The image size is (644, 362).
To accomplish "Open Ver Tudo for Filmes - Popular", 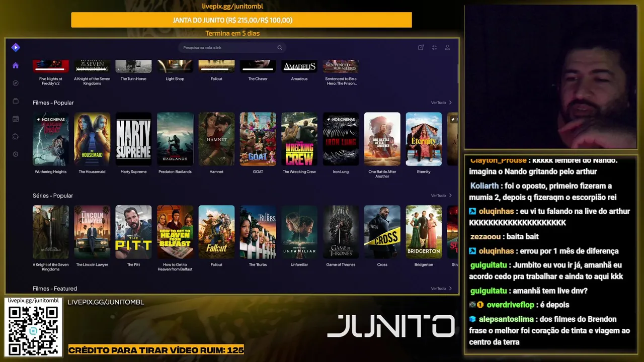I will click(441, 103).
